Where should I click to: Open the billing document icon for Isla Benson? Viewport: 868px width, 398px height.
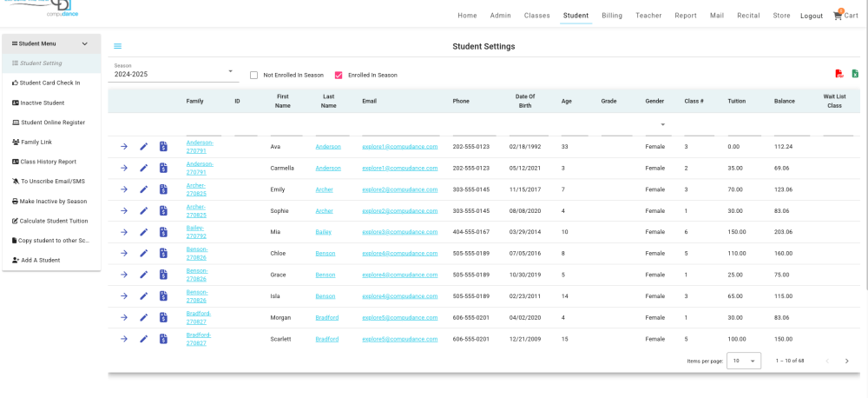163,296
